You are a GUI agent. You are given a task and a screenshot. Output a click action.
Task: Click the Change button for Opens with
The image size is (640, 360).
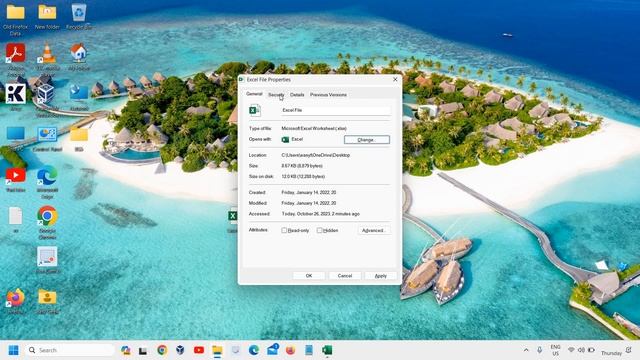(367, 140)
